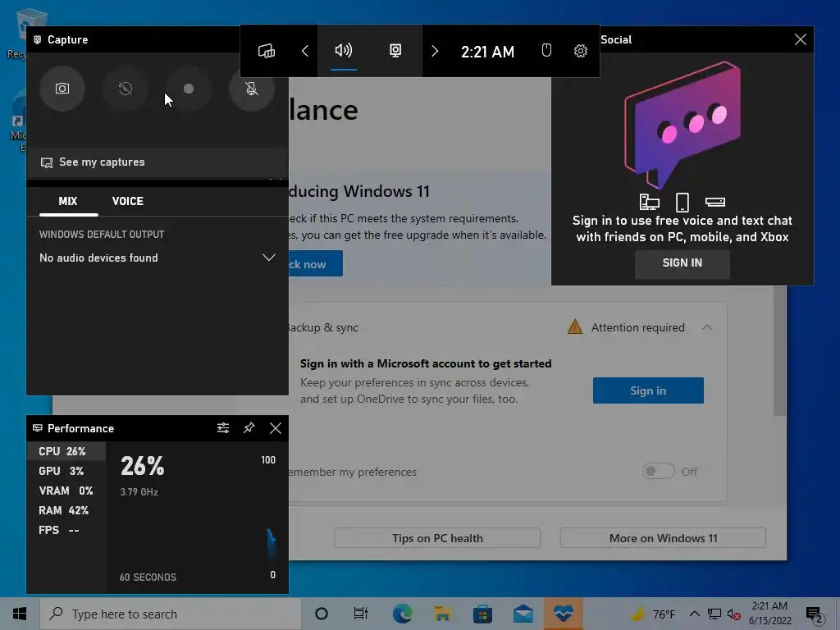Select the VRAM 0% metric
Image resolution: width=840 pixels, height=630 pixels.
pos(66,491)
